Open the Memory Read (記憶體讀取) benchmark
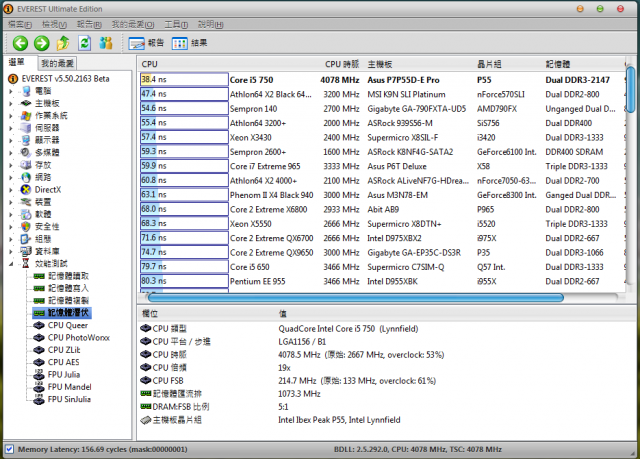This screenshot has width=640, height=459. click(x=61, y=276)
